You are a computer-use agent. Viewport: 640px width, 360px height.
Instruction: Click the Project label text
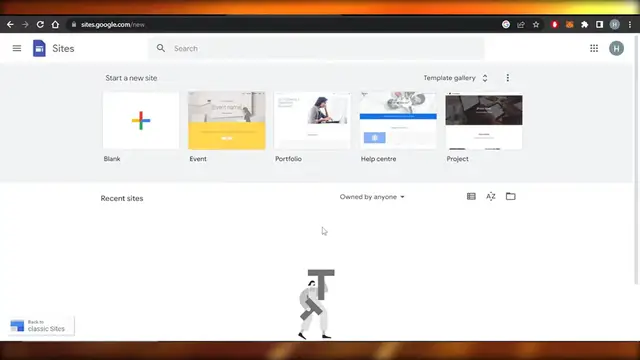coord(457,159)
